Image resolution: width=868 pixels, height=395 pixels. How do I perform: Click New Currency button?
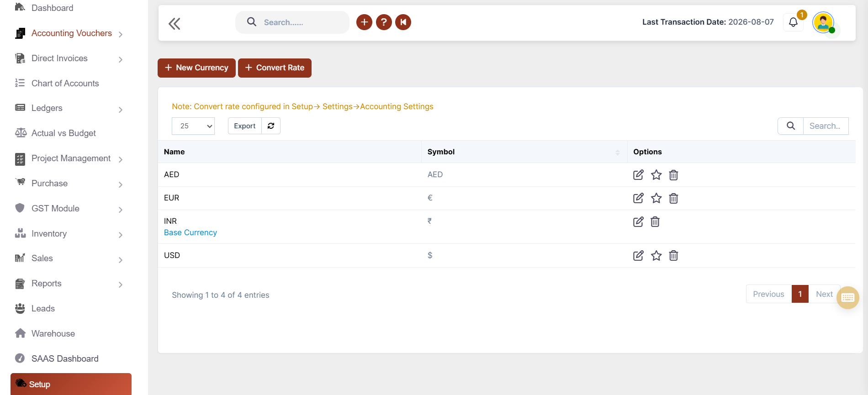click(196, 68)
